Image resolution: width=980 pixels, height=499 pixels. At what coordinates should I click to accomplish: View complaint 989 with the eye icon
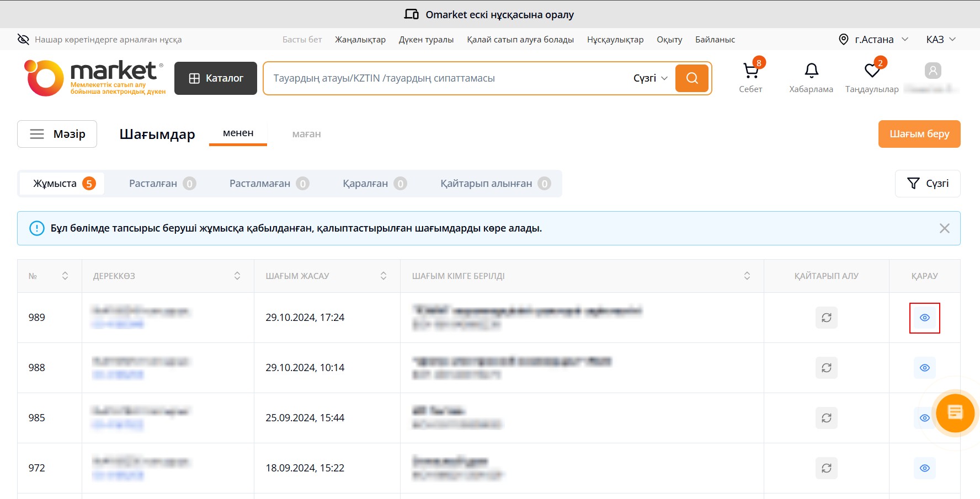[x=925, y=318]
